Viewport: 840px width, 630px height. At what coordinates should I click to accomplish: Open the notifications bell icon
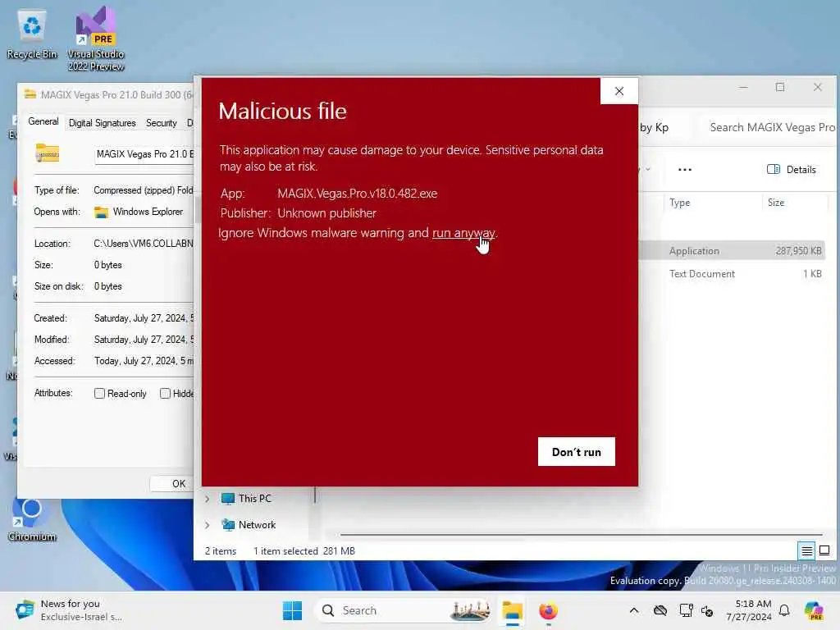(784, 610)
